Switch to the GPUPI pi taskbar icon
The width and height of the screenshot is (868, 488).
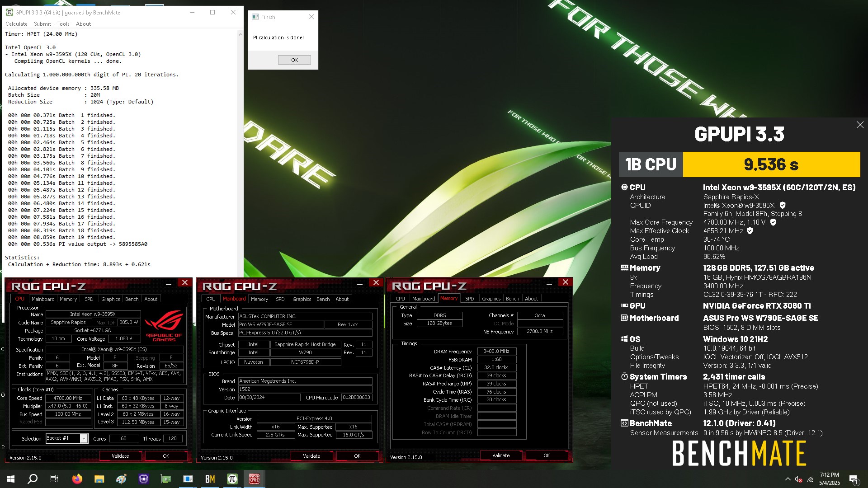pyautogui.click(x=232, y=479)
